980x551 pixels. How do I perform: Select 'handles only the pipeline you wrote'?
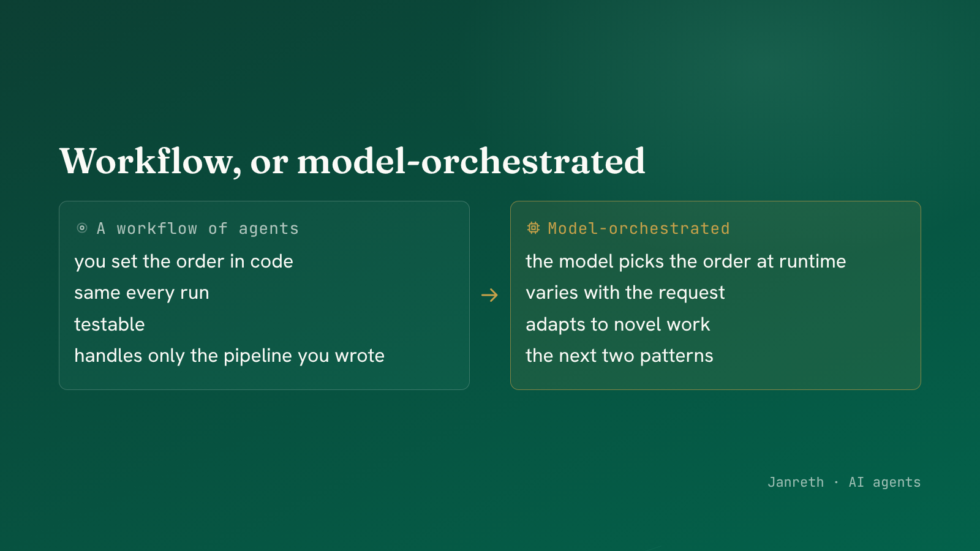point(229,356)
